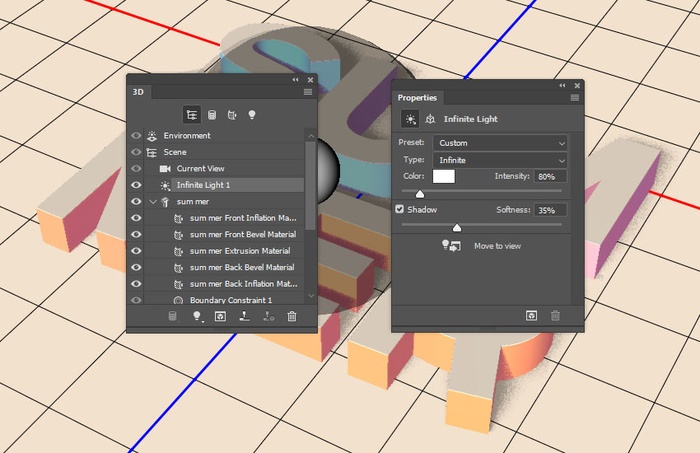Filter 3D panel by materials
The image size is (700, 453).
point(232,115)
